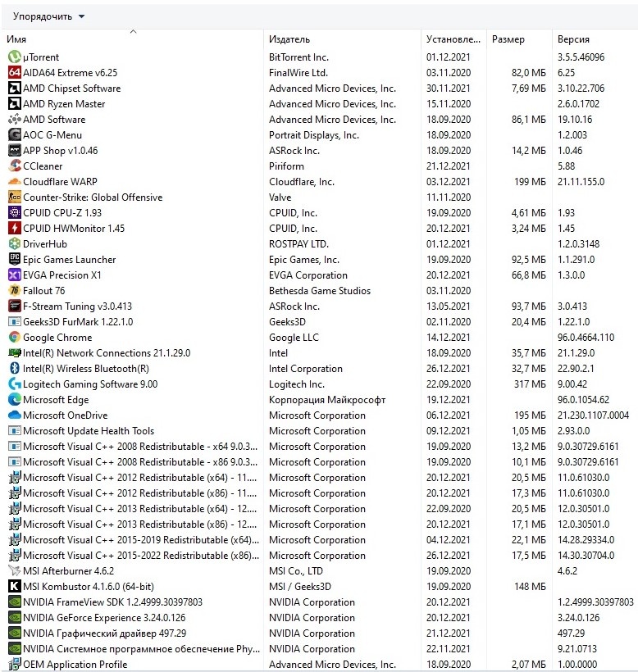Click the CPUID CPU-Z icon

coord(15,212)
